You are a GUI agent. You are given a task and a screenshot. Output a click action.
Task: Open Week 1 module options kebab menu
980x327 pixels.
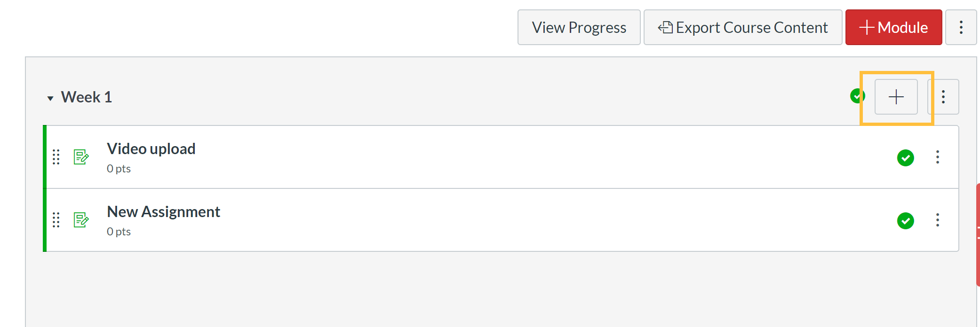tap(943, 97)
